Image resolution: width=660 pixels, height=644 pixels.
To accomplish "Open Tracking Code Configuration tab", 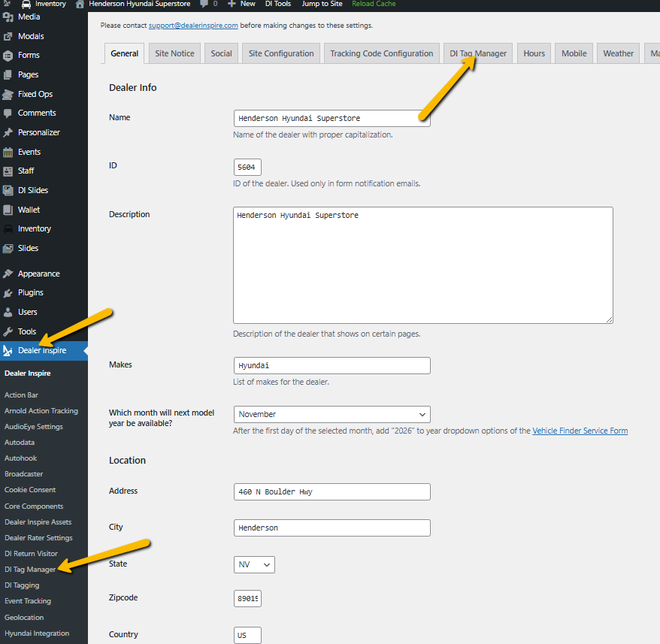I will pyautogui.click(x=381, y=53).
